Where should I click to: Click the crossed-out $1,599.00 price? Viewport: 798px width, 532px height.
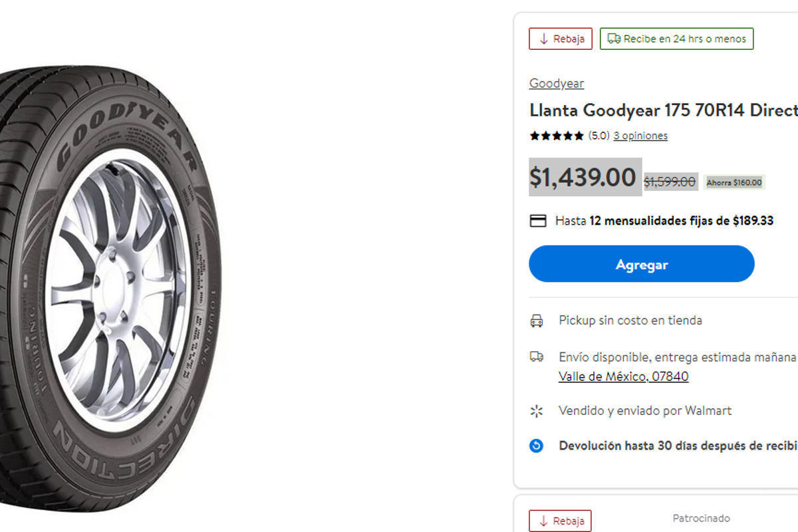[x=671, y=179]
